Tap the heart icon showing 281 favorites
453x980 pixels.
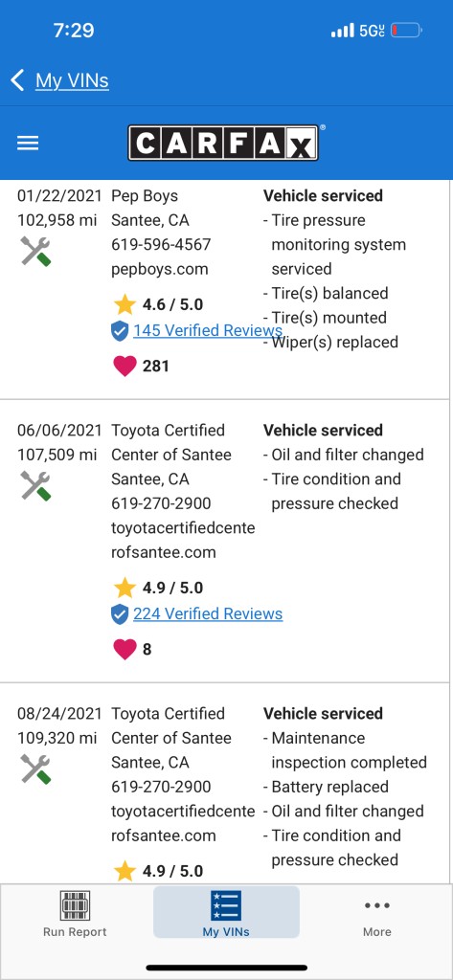point(125,366)
